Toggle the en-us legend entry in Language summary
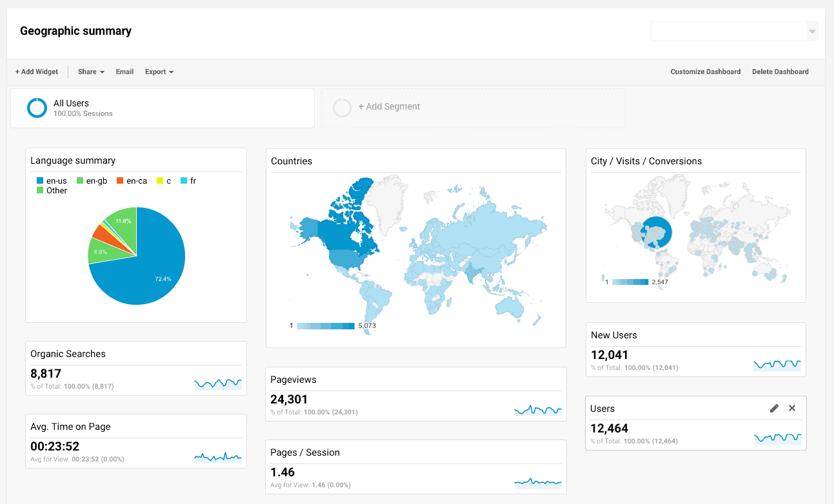The width and height of the screenshot is (834, 504). [x=52, y=181]
